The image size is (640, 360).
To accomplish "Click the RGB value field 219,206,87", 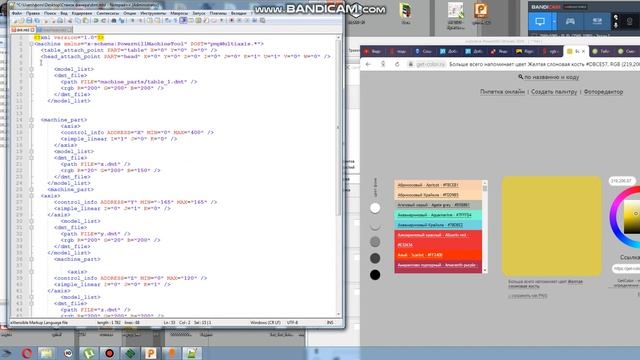I will [622, 180].
